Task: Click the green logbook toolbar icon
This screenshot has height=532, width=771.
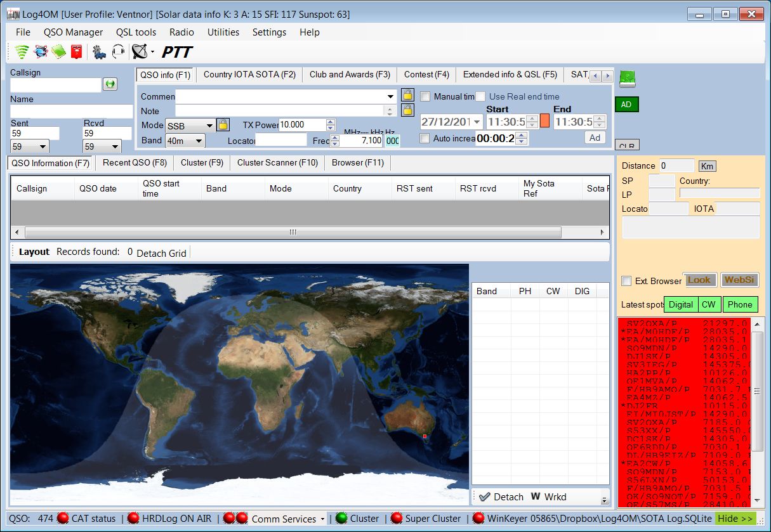Action: [x=59, y=52]
